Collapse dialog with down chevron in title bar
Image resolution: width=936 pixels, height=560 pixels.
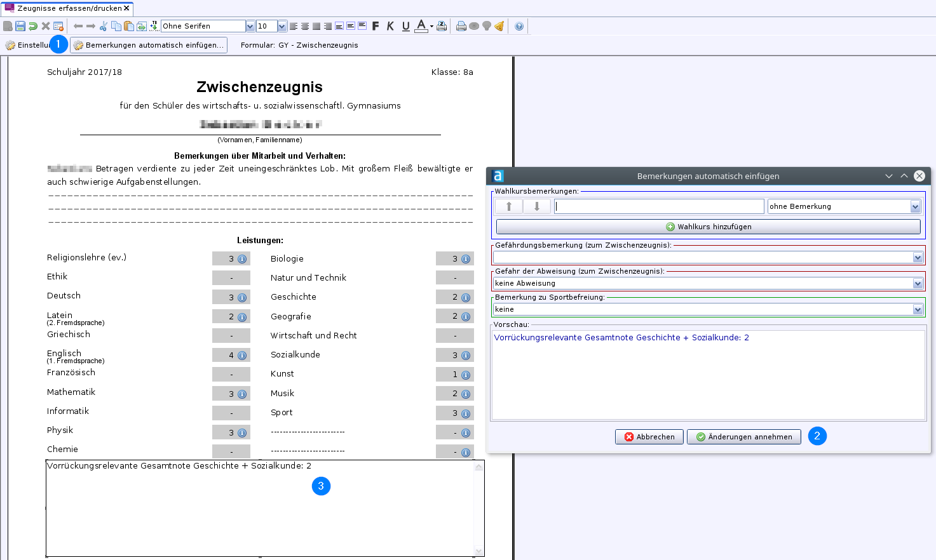[889, 176]
